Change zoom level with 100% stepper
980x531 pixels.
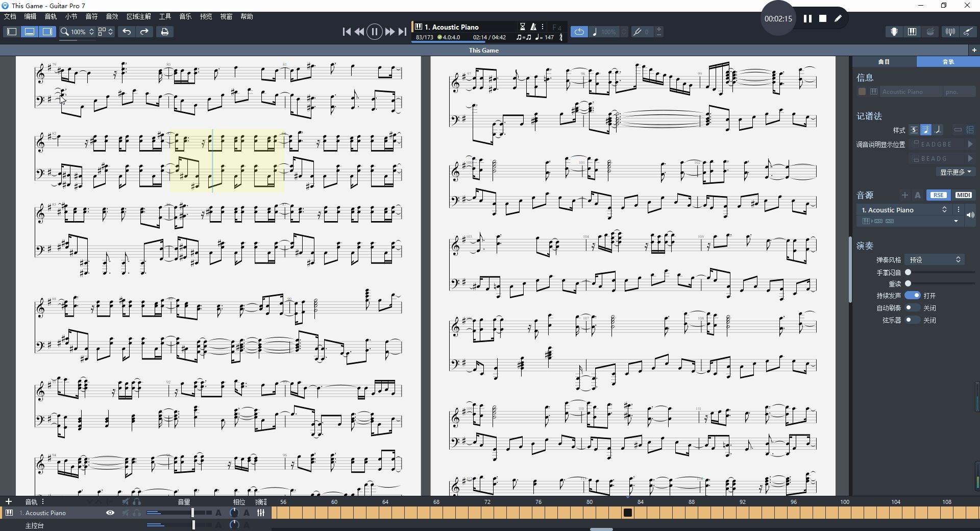pos(91,32)
